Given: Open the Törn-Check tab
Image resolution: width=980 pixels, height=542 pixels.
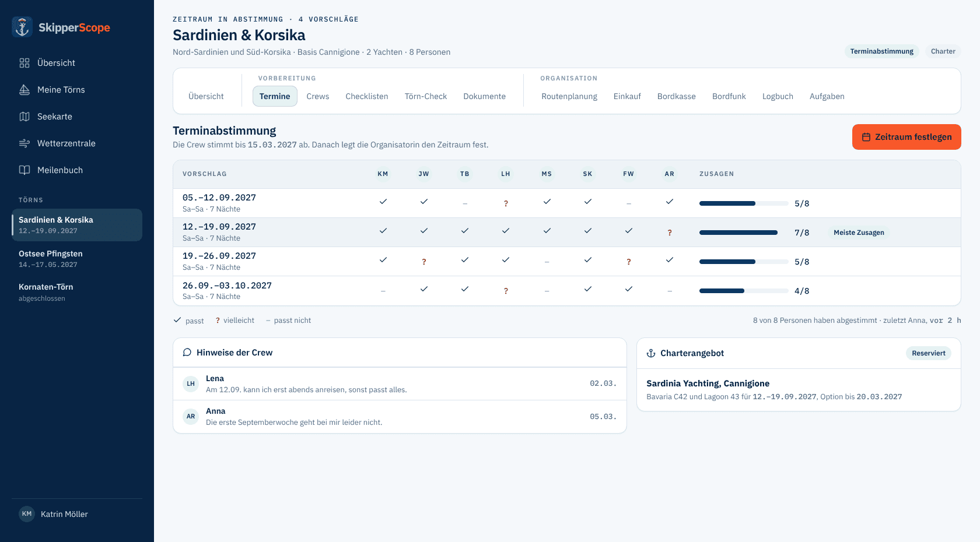Looking at the screenshot, I should [426, 96].
